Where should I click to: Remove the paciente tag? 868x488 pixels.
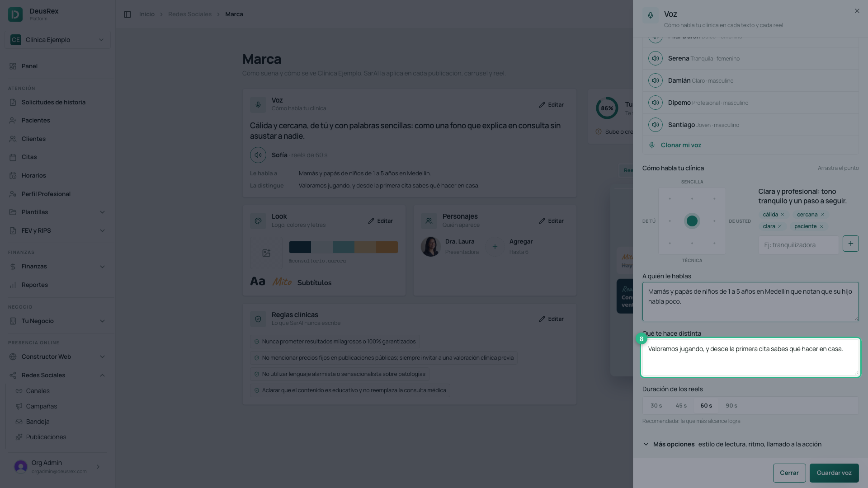click(821, 226)
